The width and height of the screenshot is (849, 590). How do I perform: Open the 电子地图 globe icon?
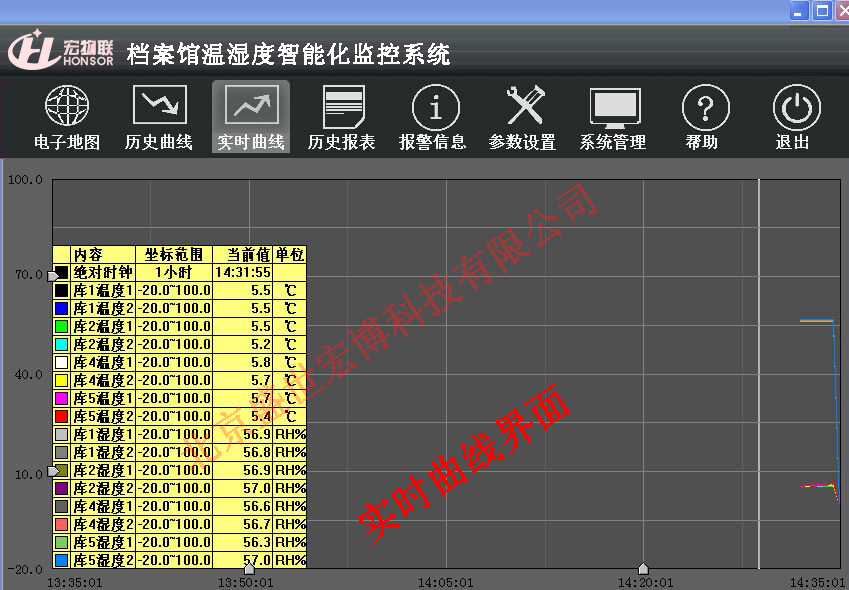tap(67, 106)
